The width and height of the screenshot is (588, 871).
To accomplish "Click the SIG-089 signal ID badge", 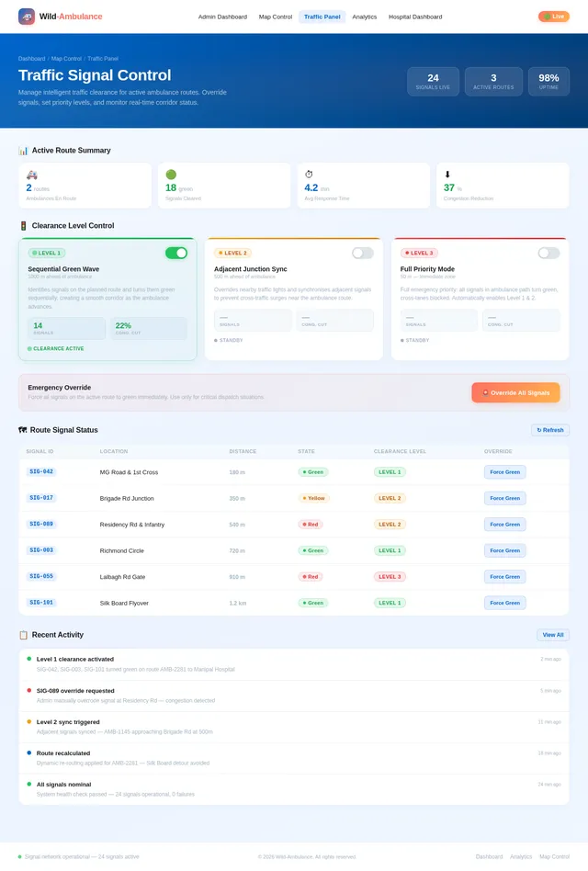I will (x=41, y=524).
